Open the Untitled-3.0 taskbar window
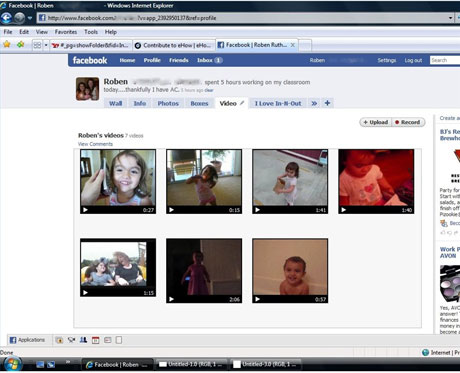Viewport: 460px width, 373px height. pyautogui.click(x=265, y=365)
